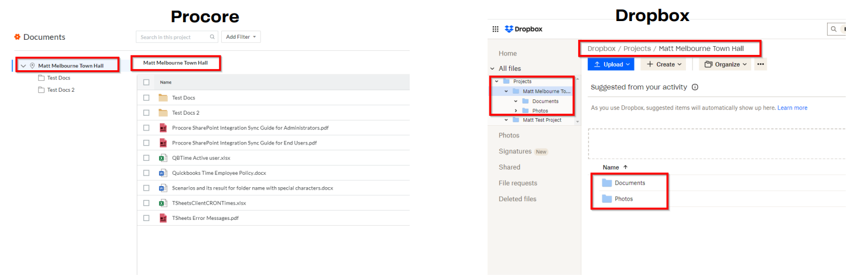868x279 pixels.
Task: Click Word icon for Scenarios and its result document
Action: point(163,188)
